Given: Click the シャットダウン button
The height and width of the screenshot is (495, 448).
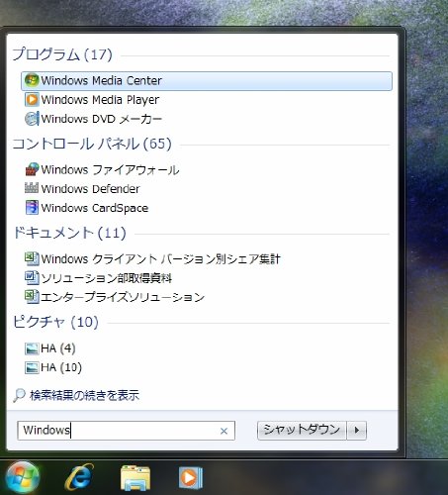Looking at the screenshot, I should 302,431.
